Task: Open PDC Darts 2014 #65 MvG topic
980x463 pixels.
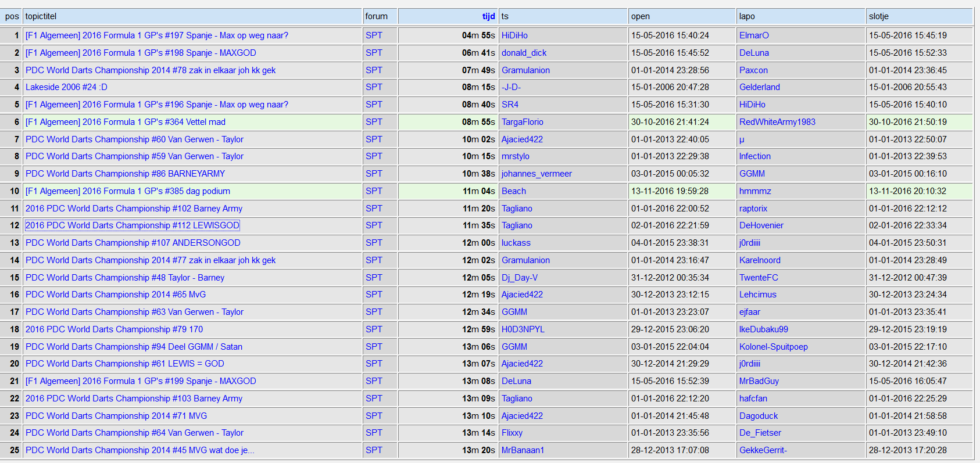Action: pyautogui.click(x=116, y=295)
